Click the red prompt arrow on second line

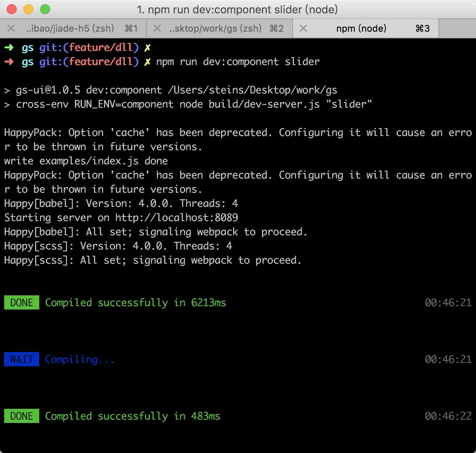tap(9, 62)
